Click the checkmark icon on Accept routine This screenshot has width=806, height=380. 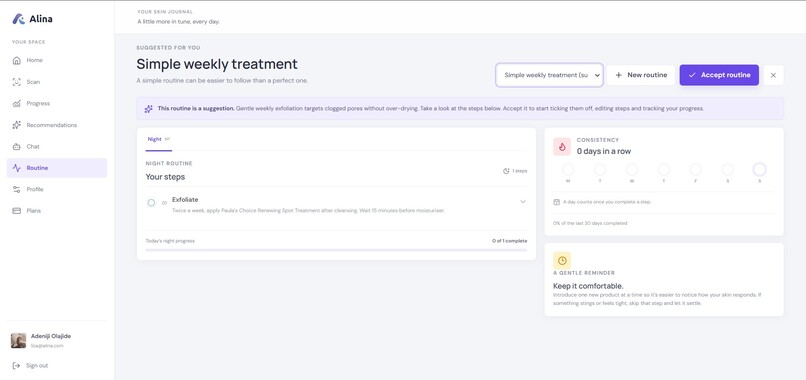click(x=692, y=75)
